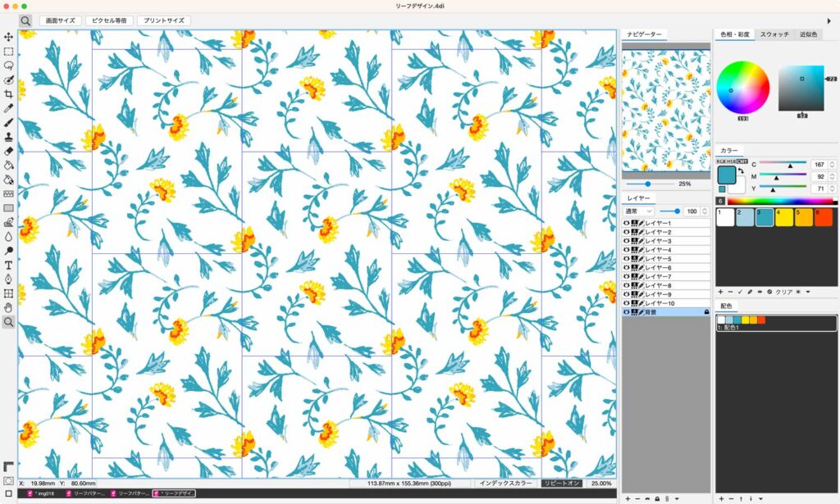840x504 pixels.
Task: Click the plus icon under the color palette
Action: [x=720, y=292]
